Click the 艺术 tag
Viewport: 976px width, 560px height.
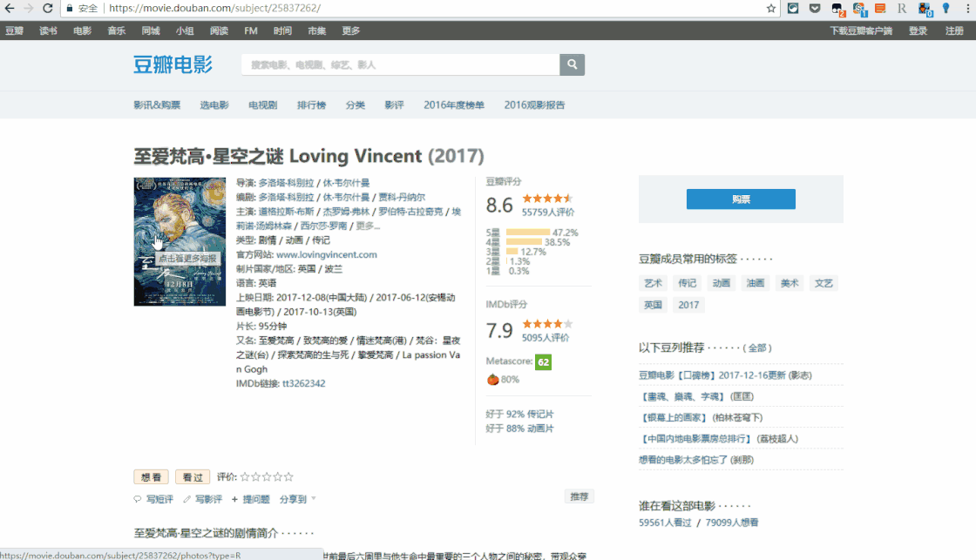653,283
